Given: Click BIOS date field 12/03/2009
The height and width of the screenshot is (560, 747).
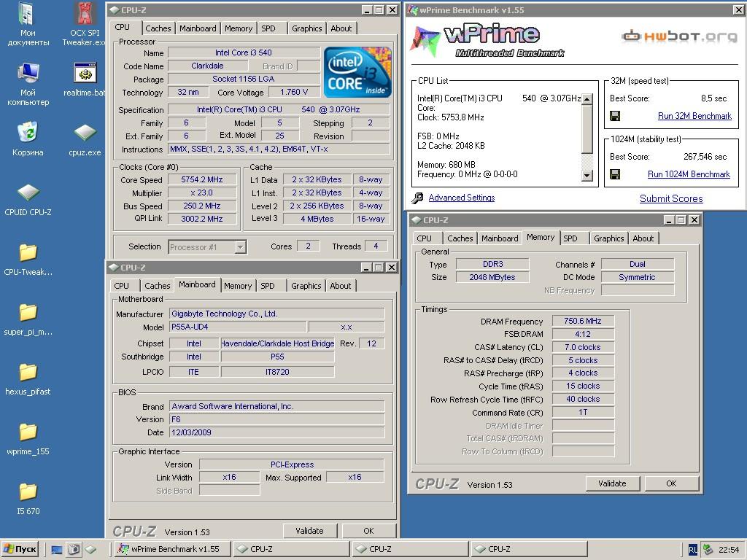Looking at the screenshot, I should pos(276,432).
